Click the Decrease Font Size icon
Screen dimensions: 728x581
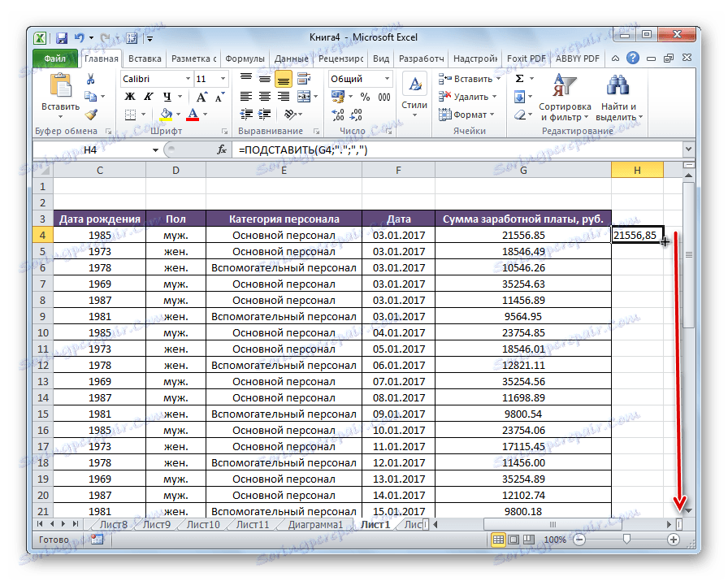pos(219,97)
